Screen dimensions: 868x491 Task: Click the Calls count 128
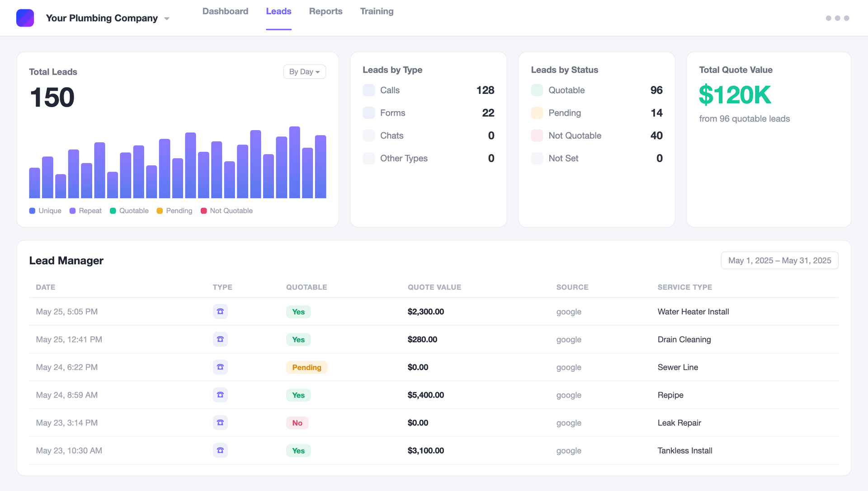(x=485, y=90)
